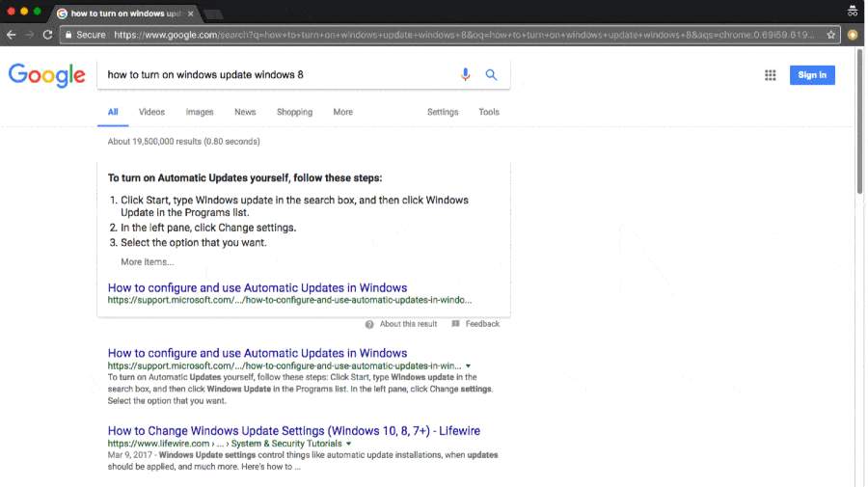Open the More search category menu
This screenshot has width=868, height=487.
[x=342, y=112]
